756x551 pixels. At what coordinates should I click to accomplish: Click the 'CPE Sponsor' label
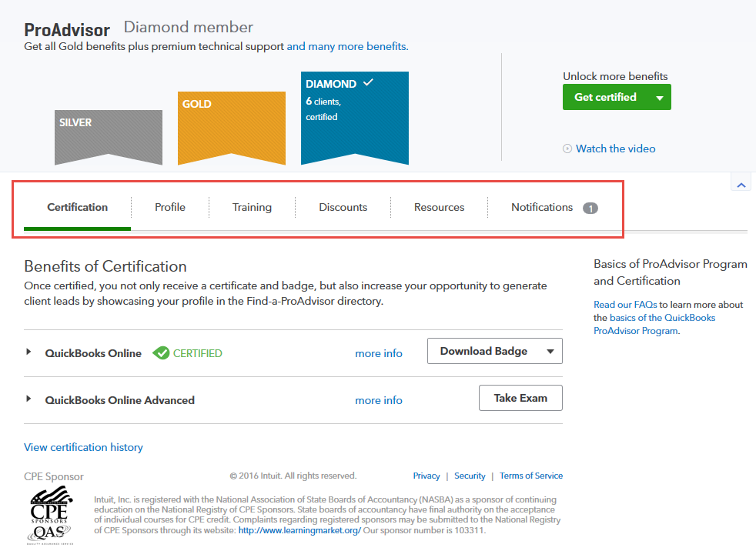tap(54, 477)
